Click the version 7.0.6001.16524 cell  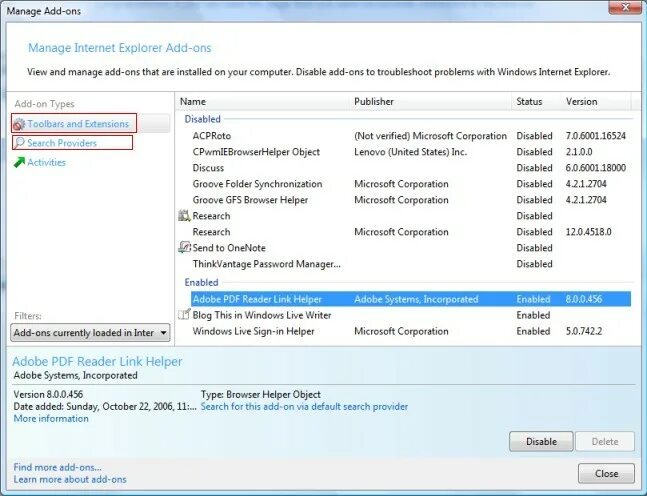coord(596,136)
